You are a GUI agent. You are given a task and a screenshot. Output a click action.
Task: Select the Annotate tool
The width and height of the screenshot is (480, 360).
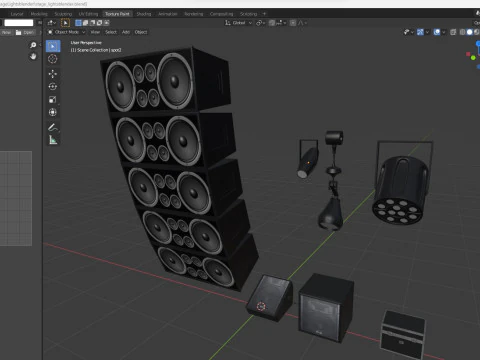(53, 127)
